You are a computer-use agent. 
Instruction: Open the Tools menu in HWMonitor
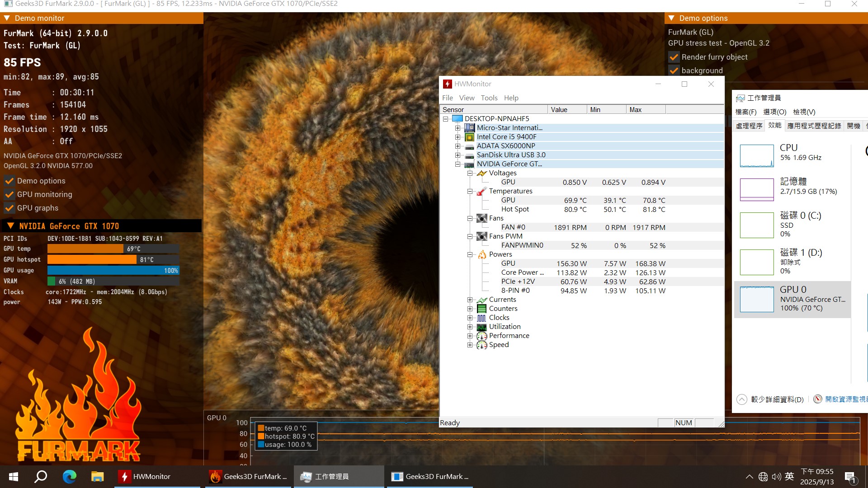(489, 98)
